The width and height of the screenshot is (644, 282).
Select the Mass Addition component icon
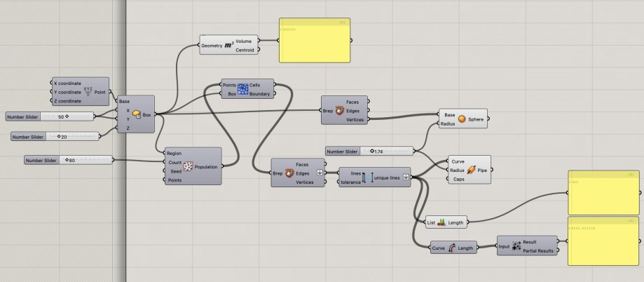coord(516,246)
